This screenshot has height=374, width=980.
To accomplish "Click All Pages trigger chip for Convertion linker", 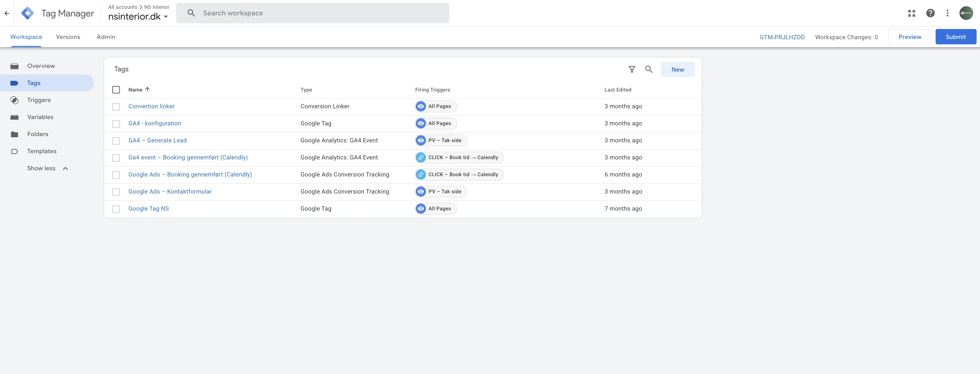I will click(x=436, y=106).
